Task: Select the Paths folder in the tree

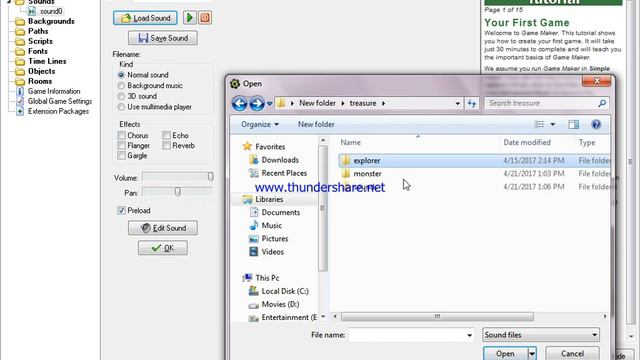Action: pos(38,31)
